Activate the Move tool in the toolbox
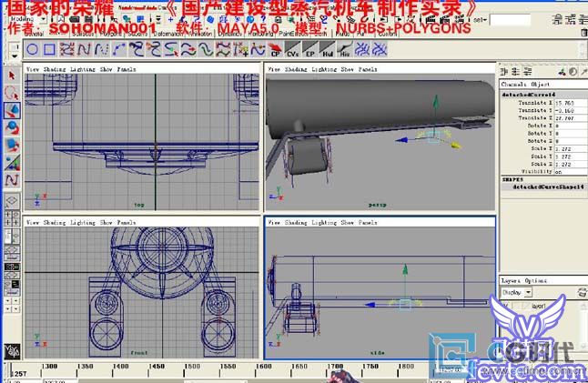This screenshot has width=588, height=383. (12, 110)
